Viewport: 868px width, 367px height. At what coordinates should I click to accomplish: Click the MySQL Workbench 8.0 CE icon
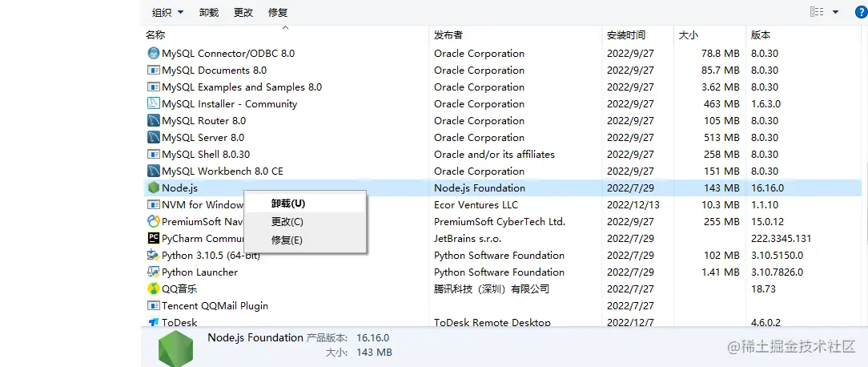pyautogui.click(x=154, y=171)
